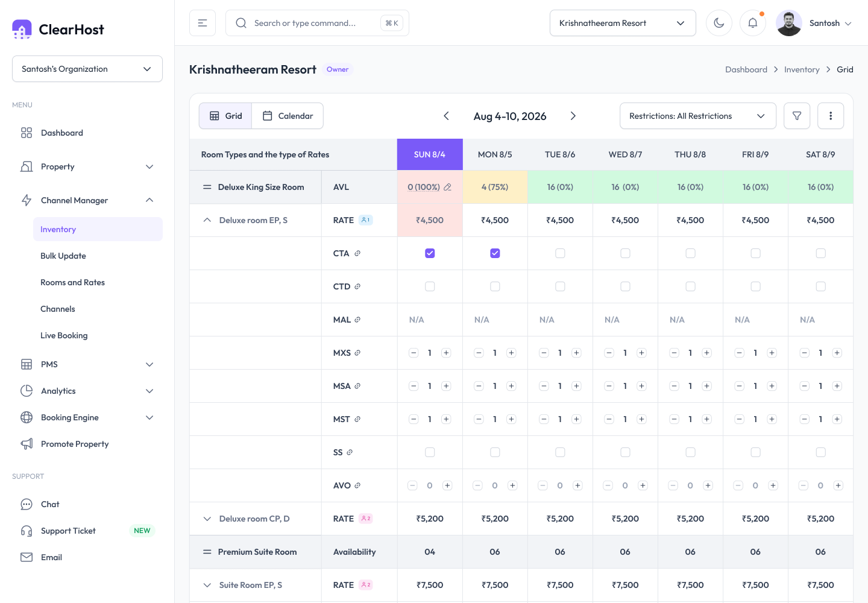Open the filter funnel button
Image resolution: width=868 pixels, height=603 pixels.
coord(797,116)
